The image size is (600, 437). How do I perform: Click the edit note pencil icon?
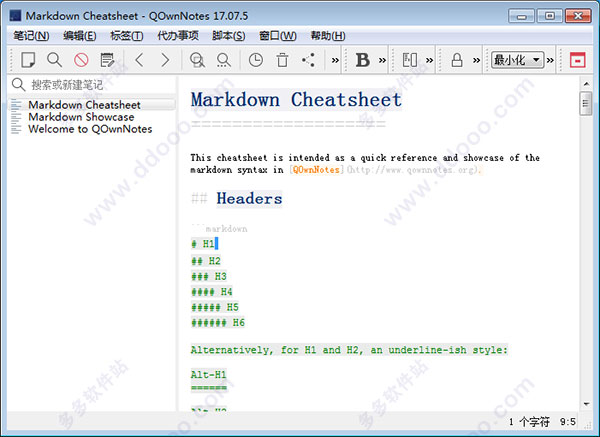click(108, 60)
